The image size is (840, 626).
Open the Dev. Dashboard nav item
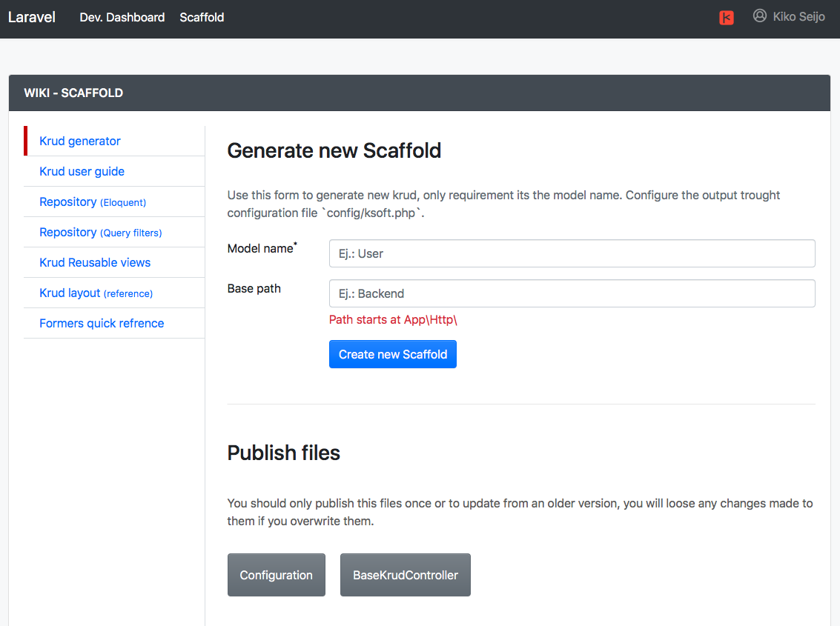coord(122,17)
